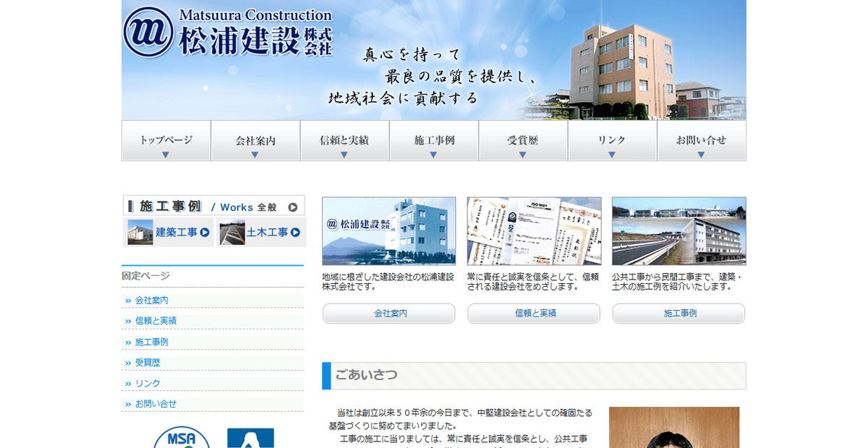The image size is (868, 448).
Task: Click the MSA certification badge at bottom left
Action: [x=183, y=439]
